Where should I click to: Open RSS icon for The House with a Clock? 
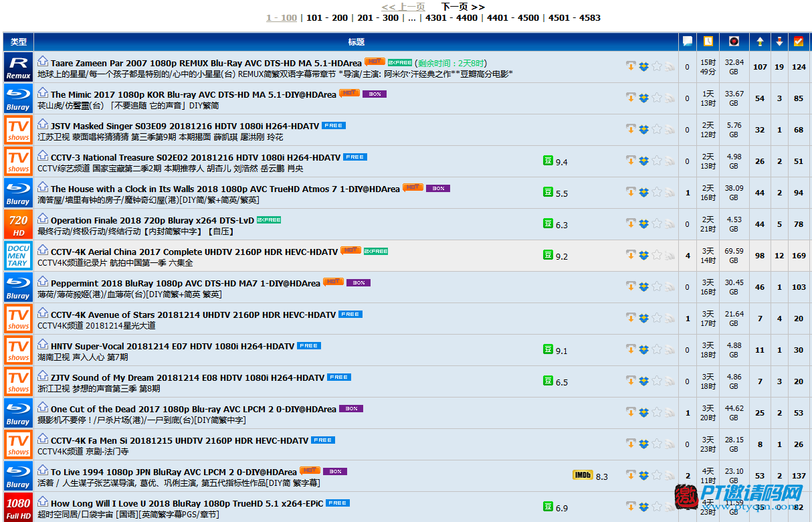(x=670, y=192)
